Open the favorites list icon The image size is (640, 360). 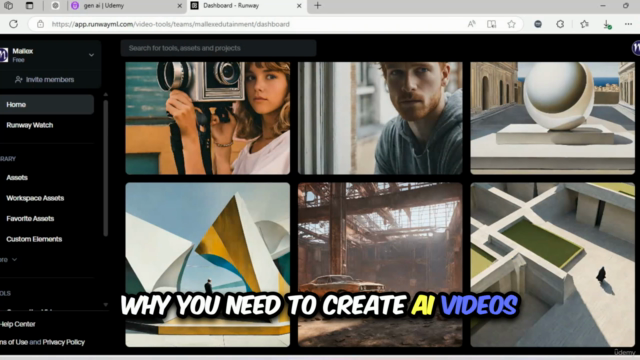(x=584, y=24)
